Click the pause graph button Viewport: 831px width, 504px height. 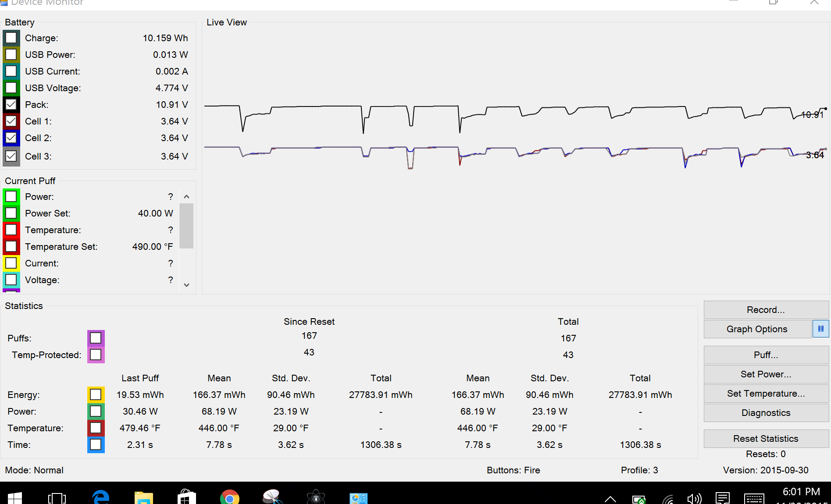click(x=820, y=329)
